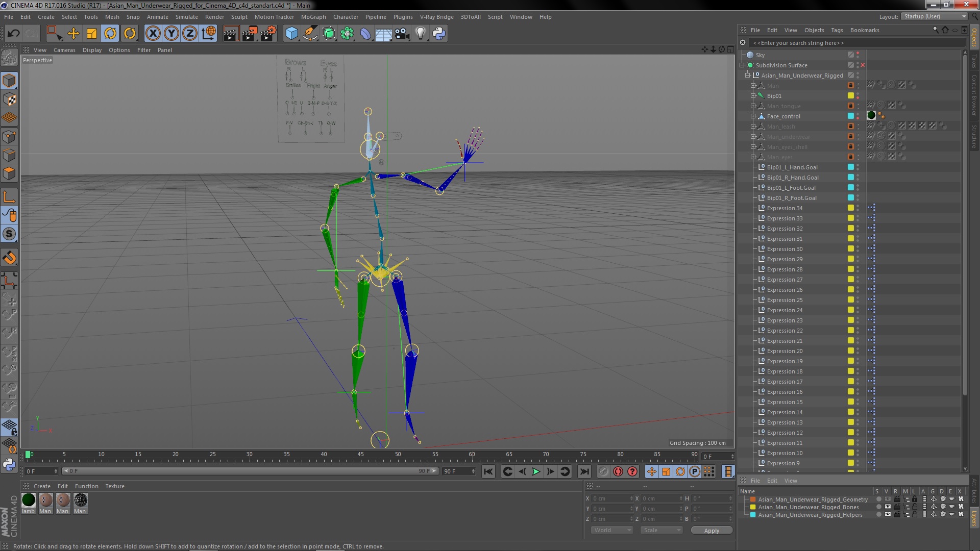Screen dimensions: 980x551
Task: Toggle visibility of Bones layer
Action: coord(888,507)
